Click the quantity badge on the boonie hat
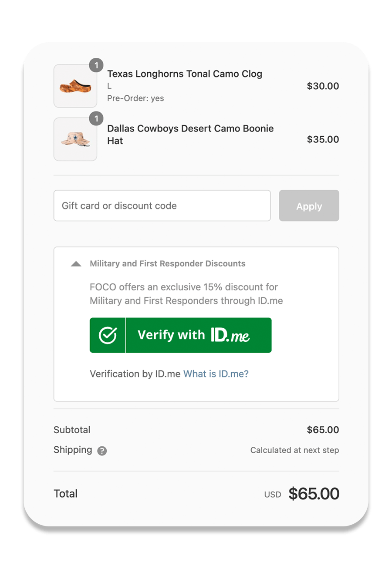 click(96, 119)
